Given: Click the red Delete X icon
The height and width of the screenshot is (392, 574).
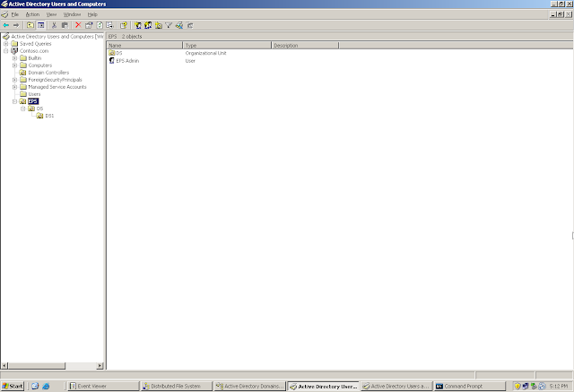Looking at the screenshot, I should [x=78, y=25].
